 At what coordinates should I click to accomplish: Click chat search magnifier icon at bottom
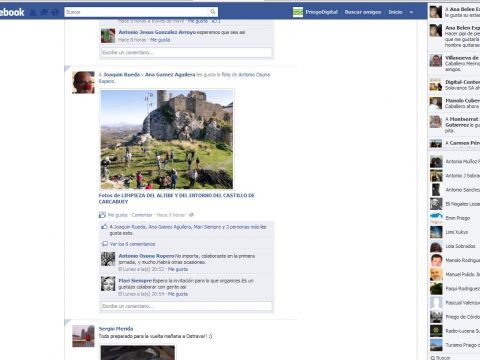433,358
